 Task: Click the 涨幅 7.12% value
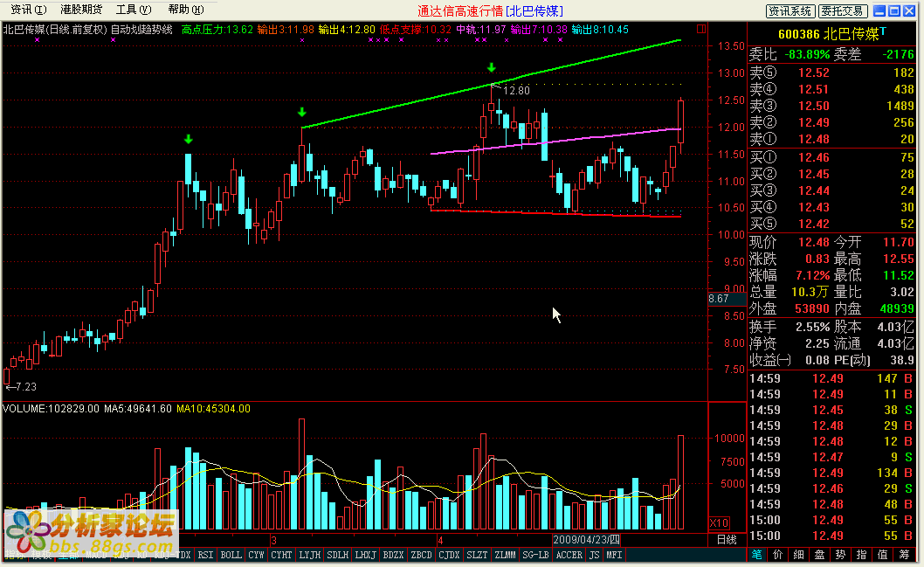pos(812,275)
